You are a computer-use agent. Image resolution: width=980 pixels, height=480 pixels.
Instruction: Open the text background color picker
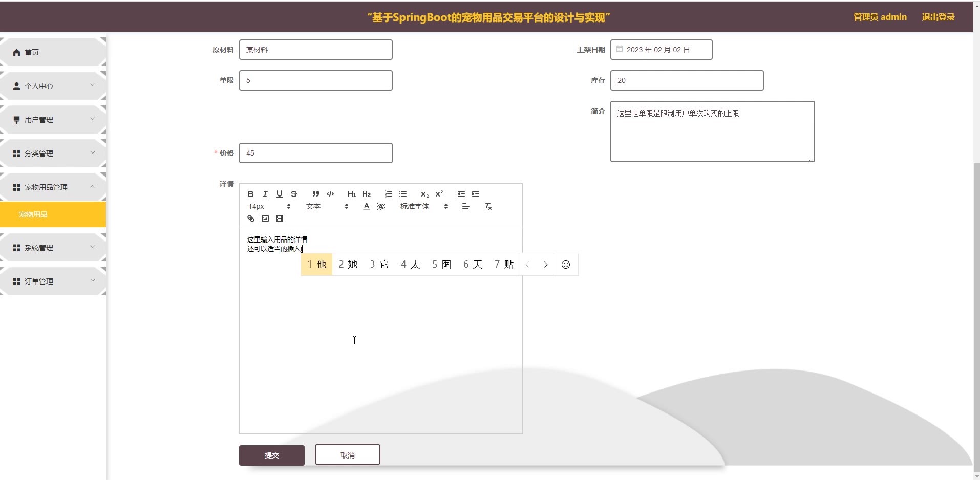pyautogui.click(x=381, y=206)
